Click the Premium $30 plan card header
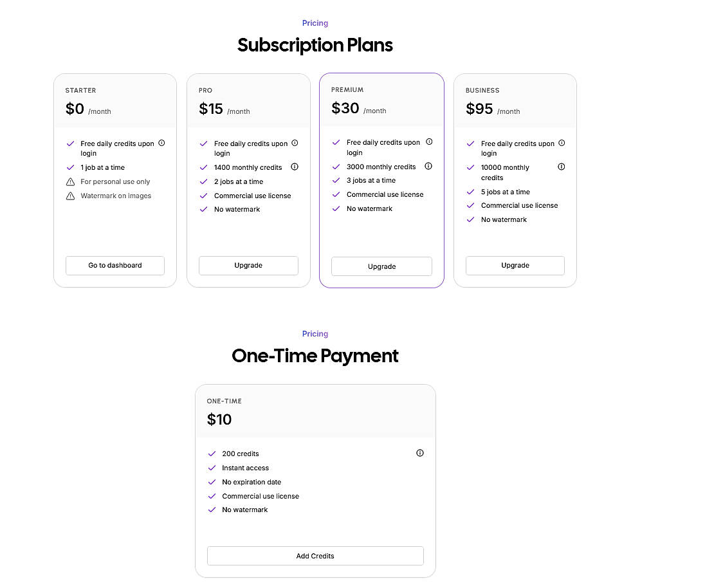The width and height of the screenshot is (705, 588). (x=381, y=101)
